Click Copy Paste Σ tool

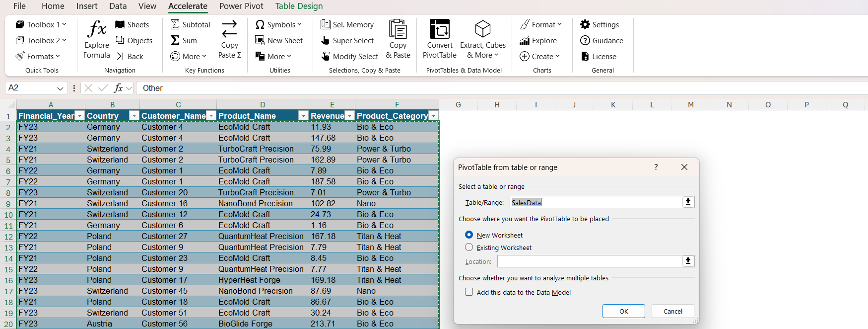[x=229, y=40]
